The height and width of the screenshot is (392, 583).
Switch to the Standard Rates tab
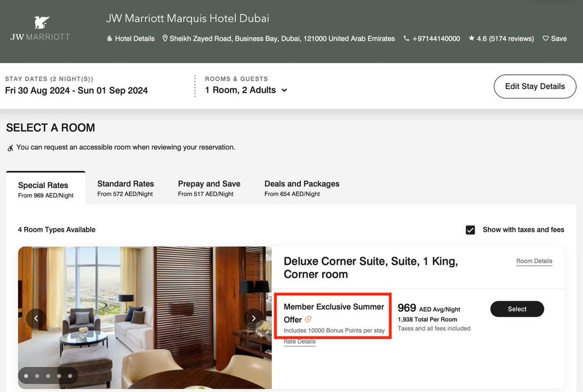click(125, 188)
